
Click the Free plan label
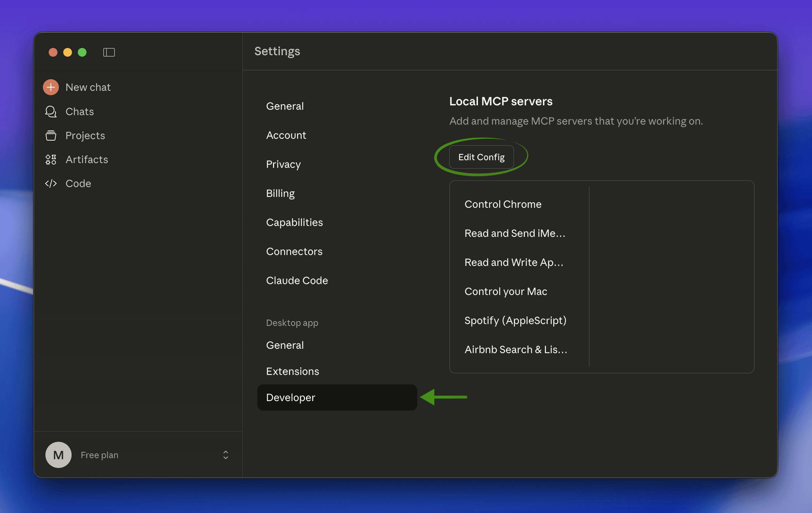point(100,455)
